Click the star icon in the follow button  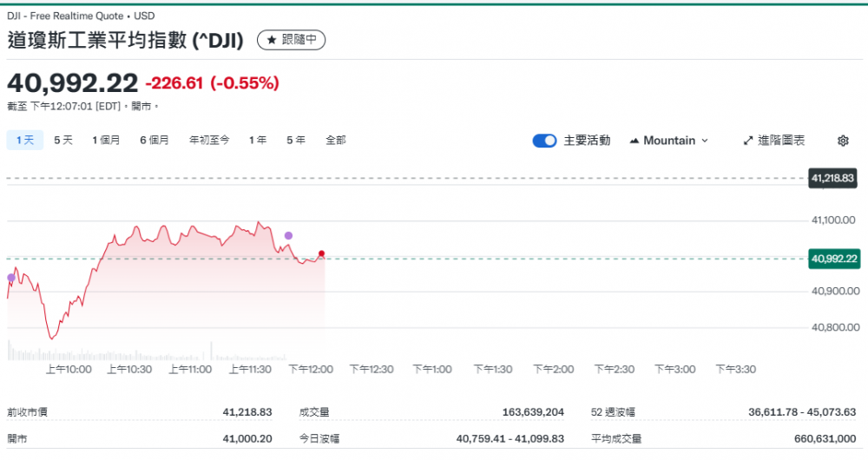click(272, 40)
